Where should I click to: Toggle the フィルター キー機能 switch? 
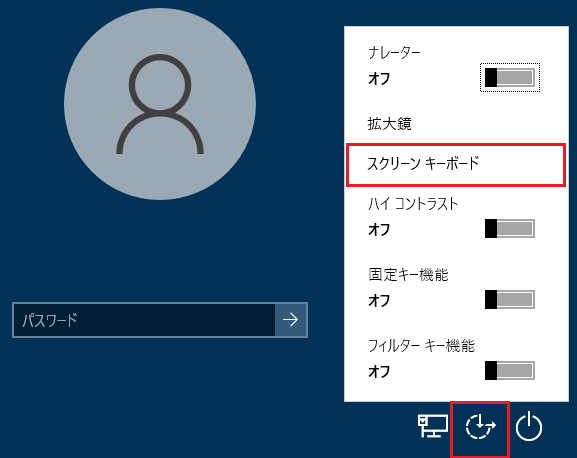(510, 370)
